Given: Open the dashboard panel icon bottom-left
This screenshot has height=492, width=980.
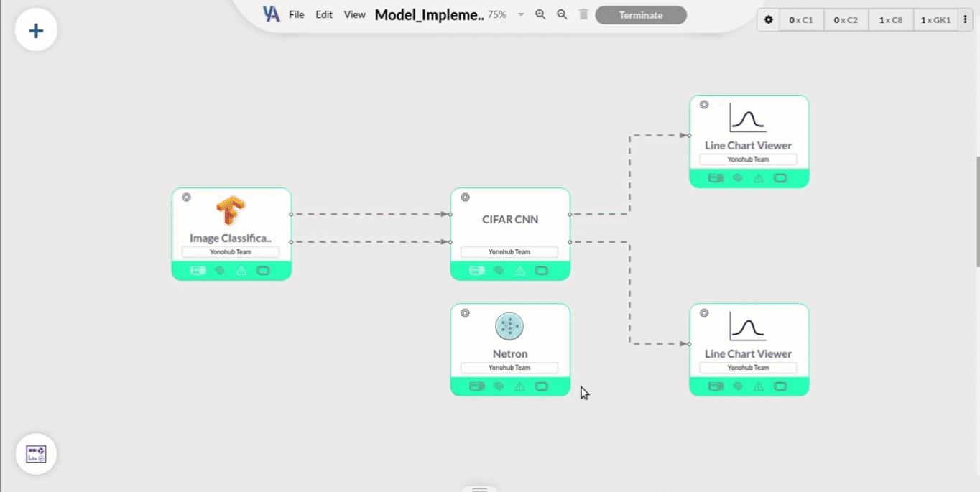Looking at the screenshot, I should [36, 454].
